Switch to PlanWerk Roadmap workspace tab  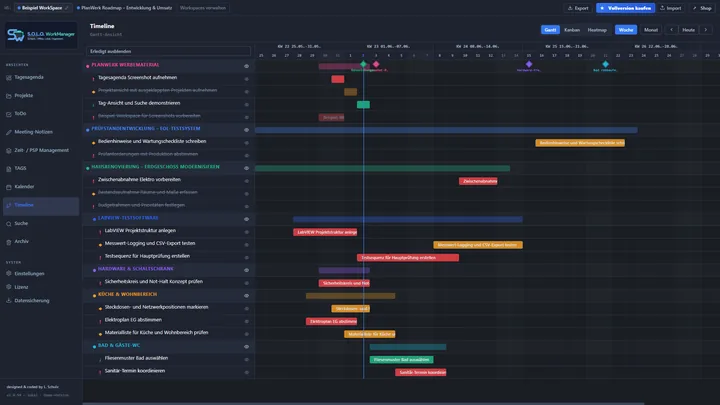(x=124, y=8)
